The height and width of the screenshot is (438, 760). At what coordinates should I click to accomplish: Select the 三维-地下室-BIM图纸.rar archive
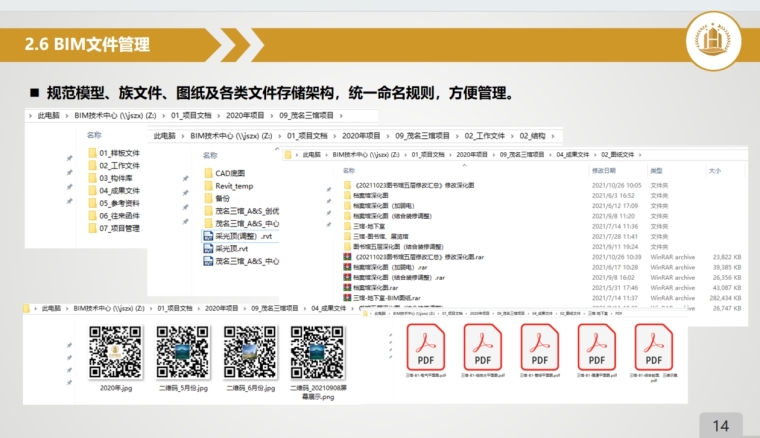tap(388, 297)
